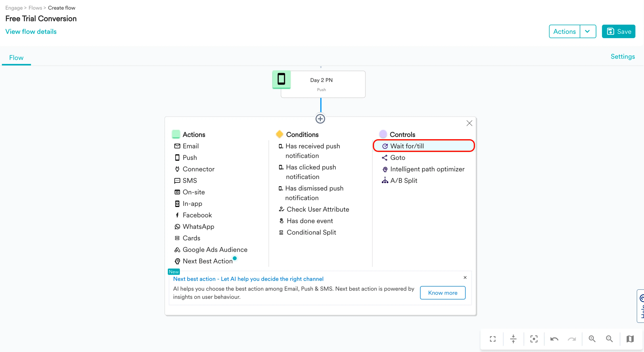Expand the Actions dropdown arrow
Viewport: 644px width, 352px height.
[x=588, y=32]
